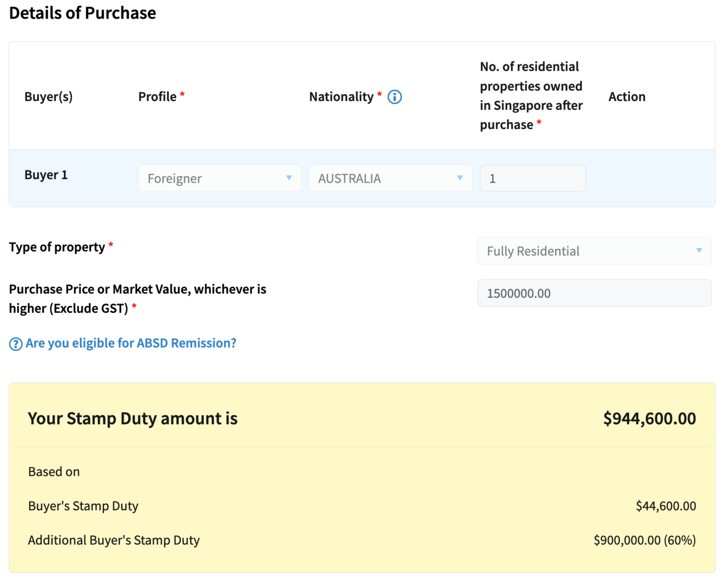Open the Fully Residential property type dropdown
The height and width of the screenshot is (588, 726).
click(593, 251)
